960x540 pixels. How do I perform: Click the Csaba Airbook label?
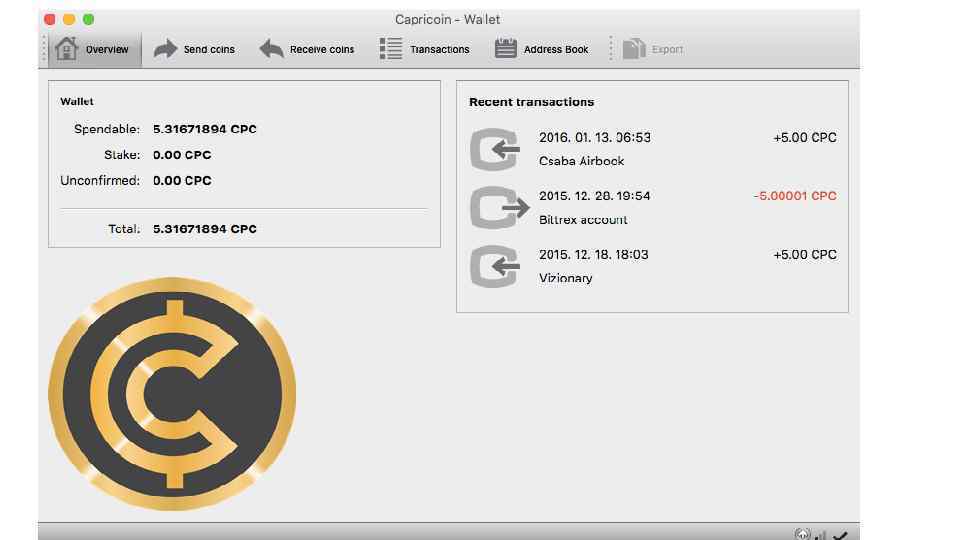point(582,161)
